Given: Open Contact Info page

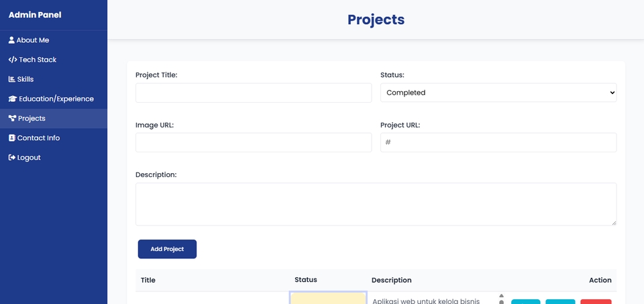Looking at the screenshot, I should (54, 138).
